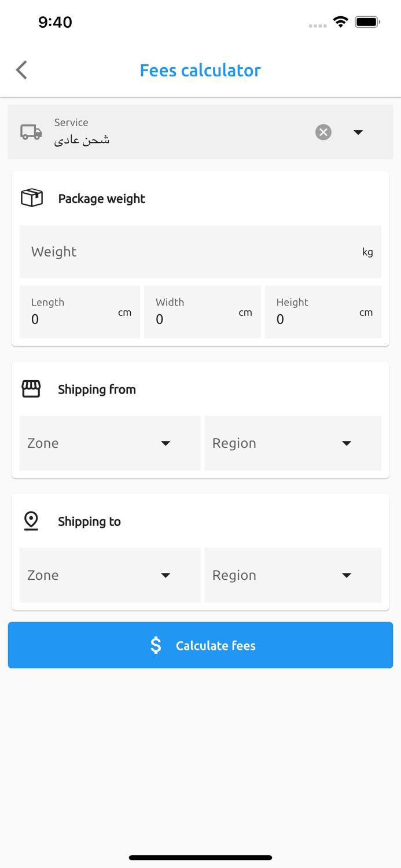Clear the selected service with the X icon
Viewport: 401px width, 868px height.
pos(323,132)
